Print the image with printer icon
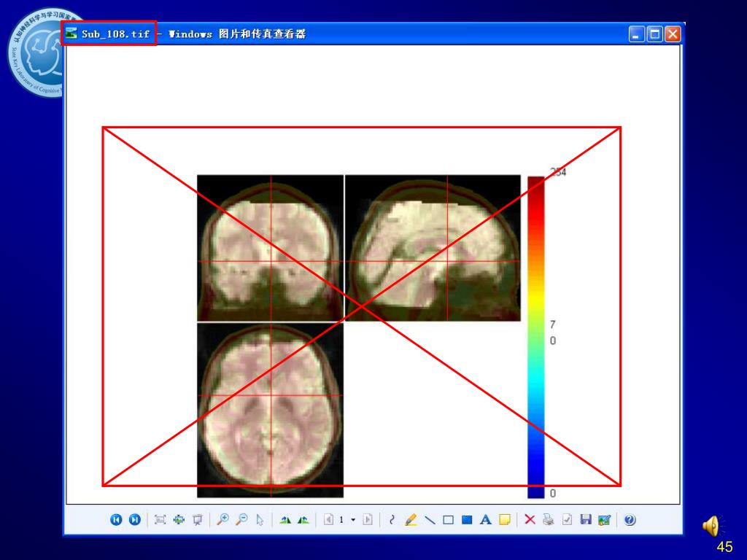The image size is (747, 560). tap(549, 519)
